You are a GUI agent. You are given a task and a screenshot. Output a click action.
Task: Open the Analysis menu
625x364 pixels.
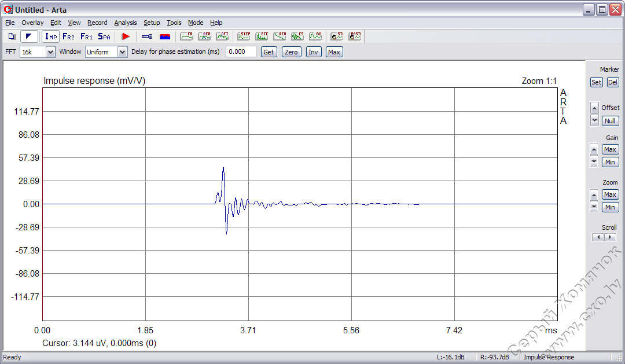pyautogui.click(x=125, y=23)
